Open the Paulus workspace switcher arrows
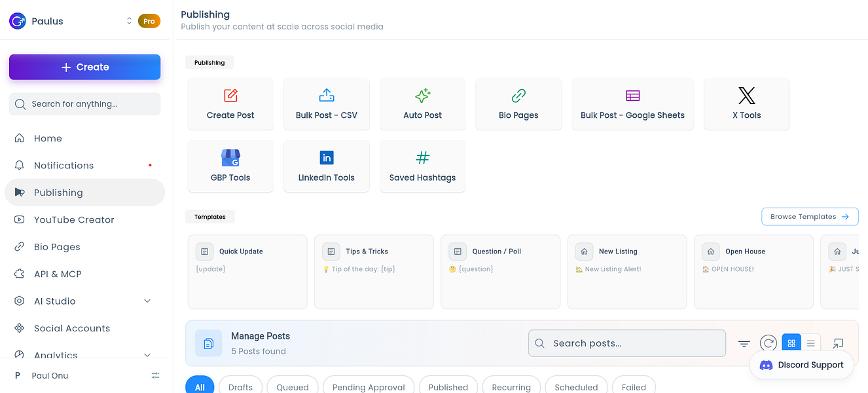Screen dimensions: 868x393 tap(129, 21)
